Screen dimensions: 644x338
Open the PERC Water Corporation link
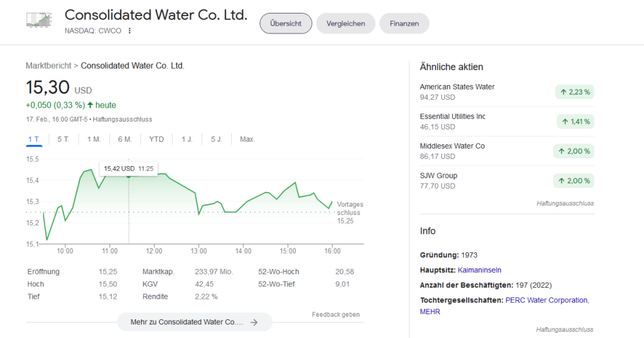pyautogui.click(x=546, y=300)
